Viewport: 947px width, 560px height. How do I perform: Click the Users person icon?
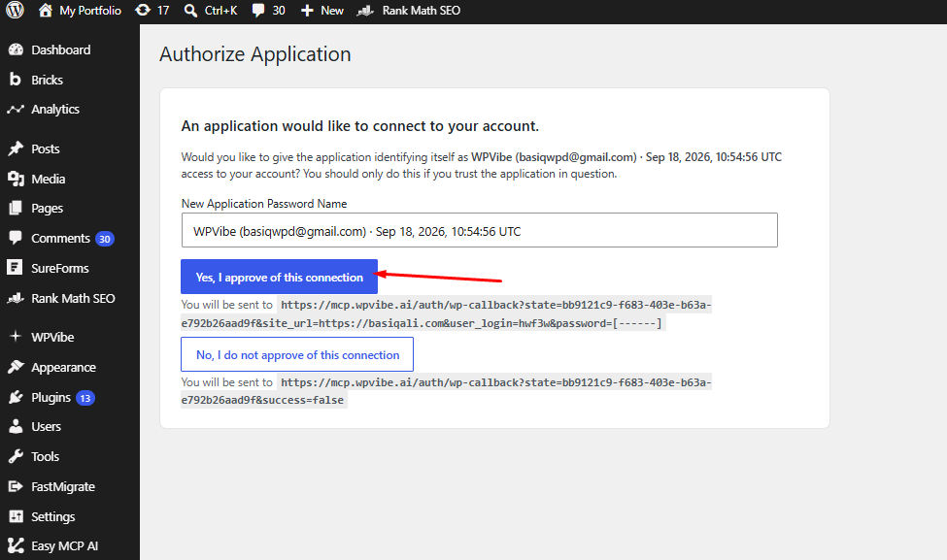[16, 426]
